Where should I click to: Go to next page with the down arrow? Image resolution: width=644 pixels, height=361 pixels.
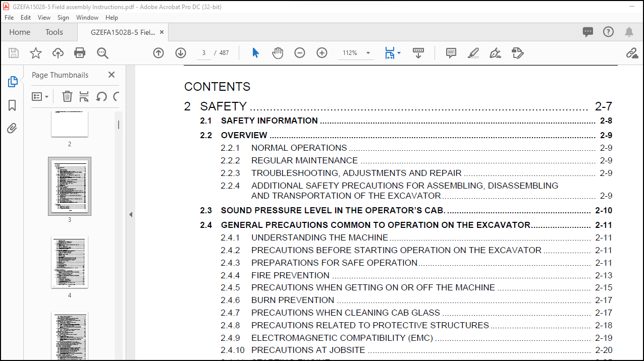coord(181,53)
